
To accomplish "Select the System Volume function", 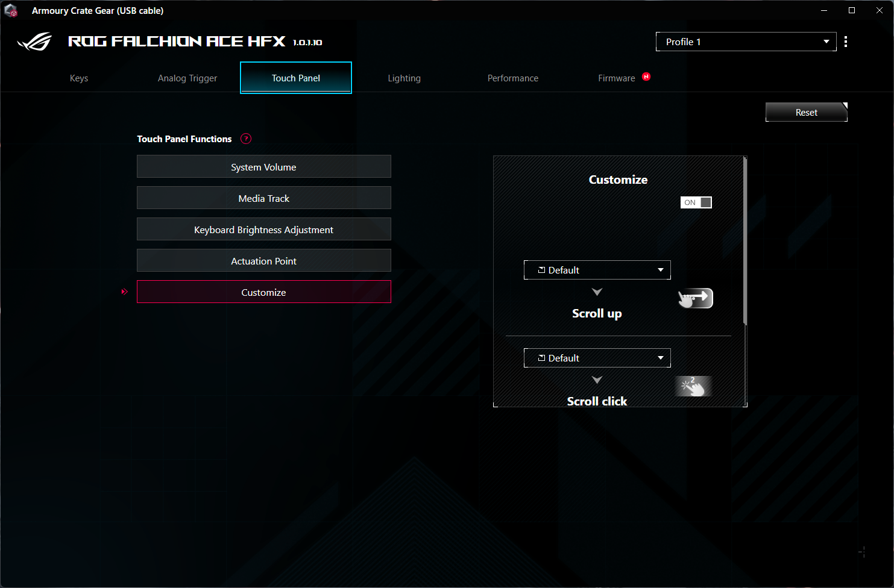I will click(264, 167).
